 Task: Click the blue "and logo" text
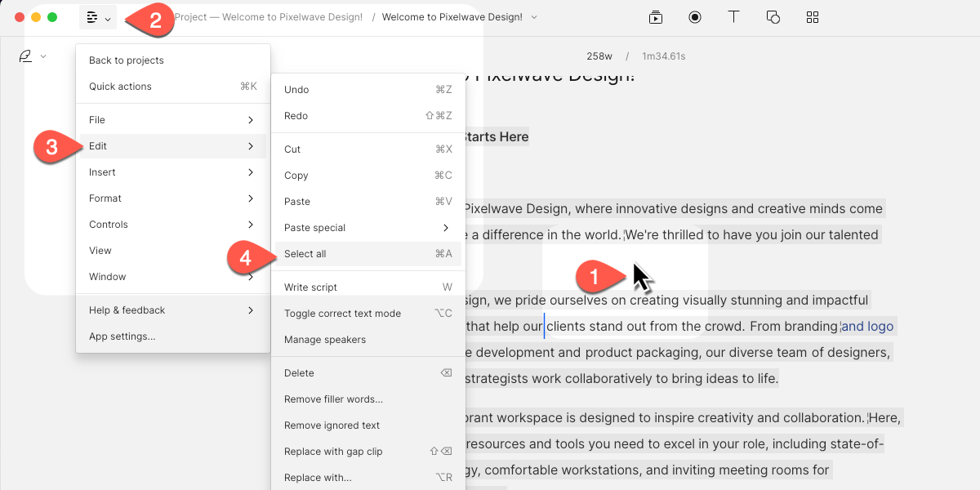click(x=867, y=327)
